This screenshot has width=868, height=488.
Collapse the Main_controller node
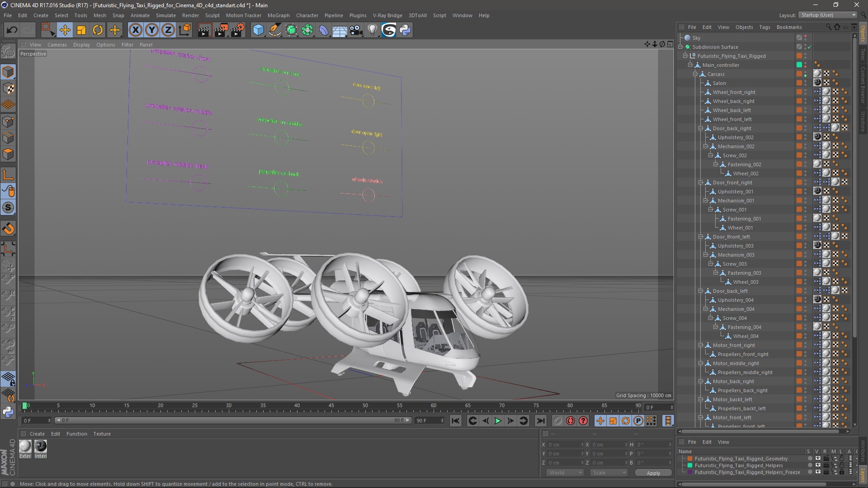[690, 65]
